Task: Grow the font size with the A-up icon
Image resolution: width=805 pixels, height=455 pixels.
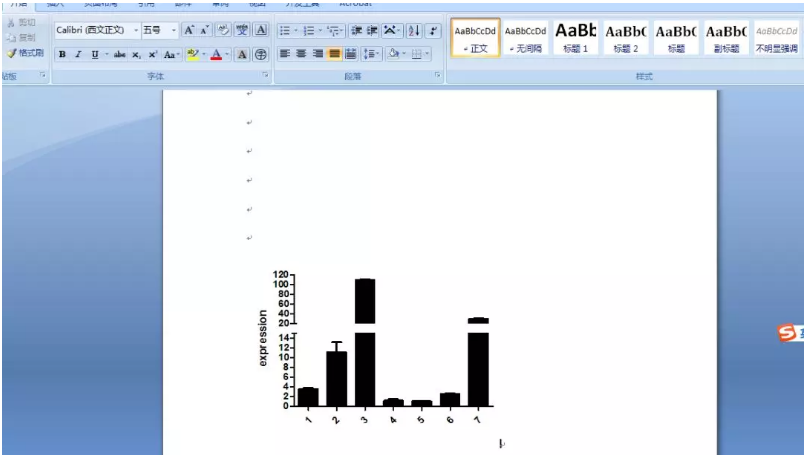Action: click(189, 30)
